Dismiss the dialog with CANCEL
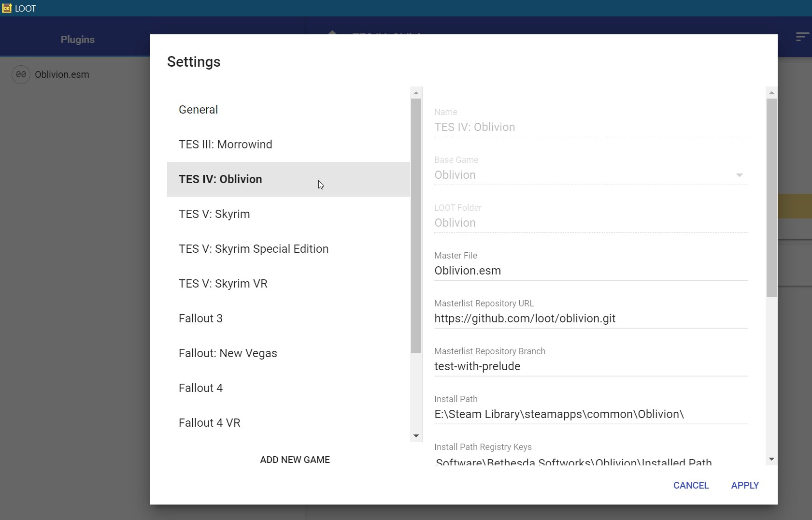Image resolution: width=812 pixels, height=520 pixels. (x=691, y=485)
